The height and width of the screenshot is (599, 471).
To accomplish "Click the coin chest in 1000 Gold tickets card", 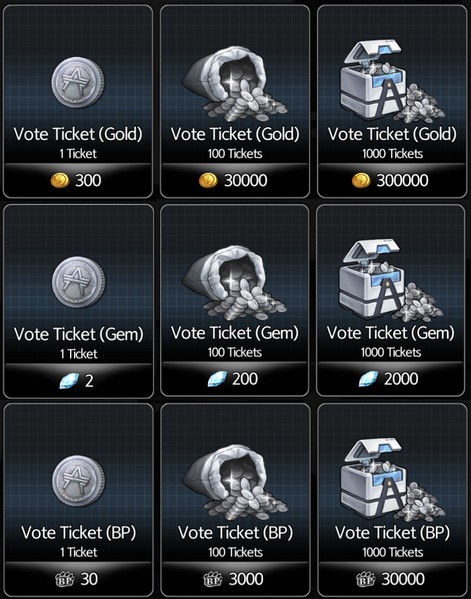I will pyautogui.click(x=392, y=80).
